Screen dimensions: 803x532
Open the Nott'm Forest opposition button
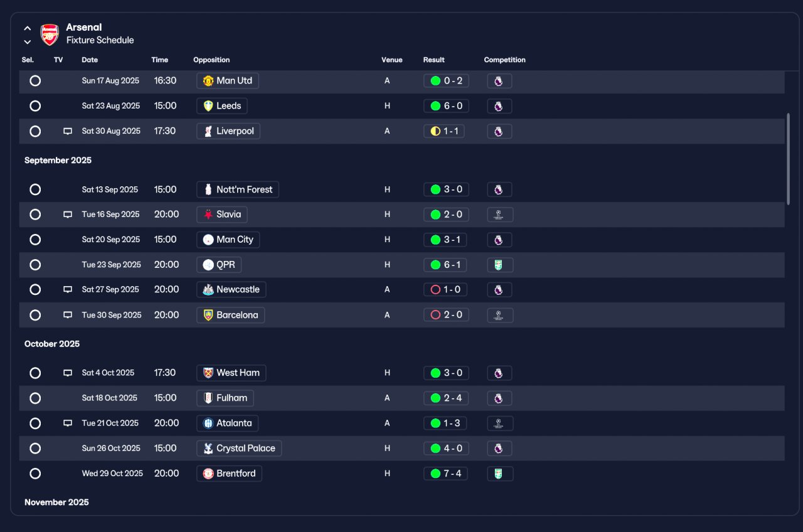coord(238,189)
